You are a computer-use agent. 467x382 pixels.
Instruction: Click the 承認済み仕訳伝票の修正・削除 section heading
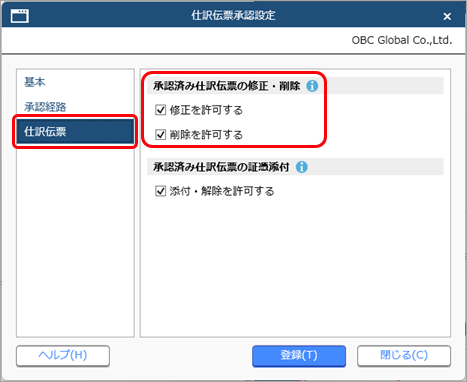tap(227, 86)
